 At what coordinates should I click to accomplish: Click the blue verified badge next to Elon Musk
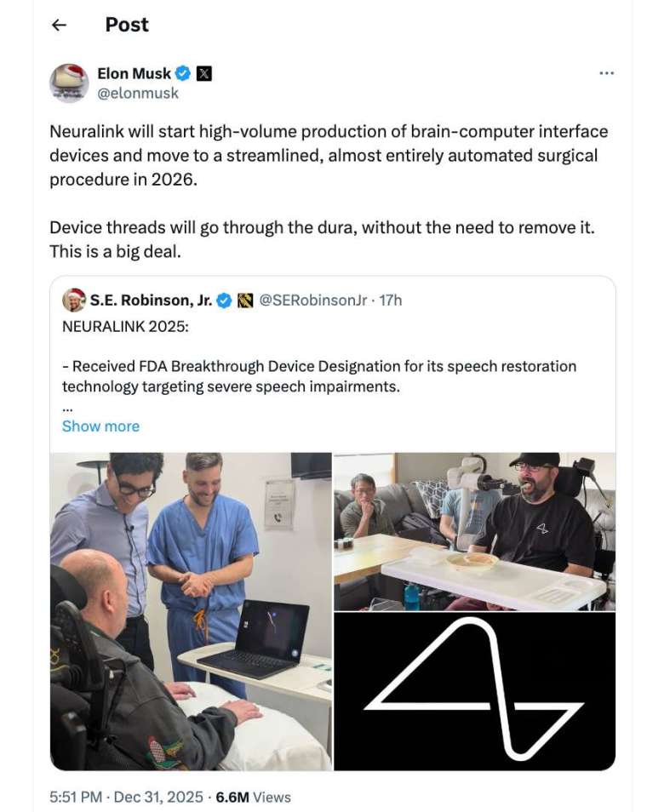(183, 73)
